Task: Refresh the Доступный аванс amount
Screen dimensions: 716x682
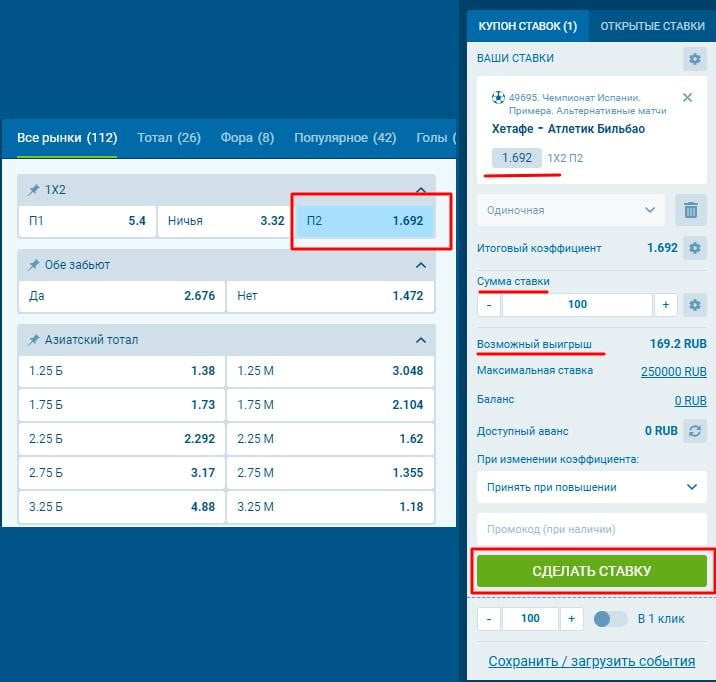Action: [x=694, y=431]
